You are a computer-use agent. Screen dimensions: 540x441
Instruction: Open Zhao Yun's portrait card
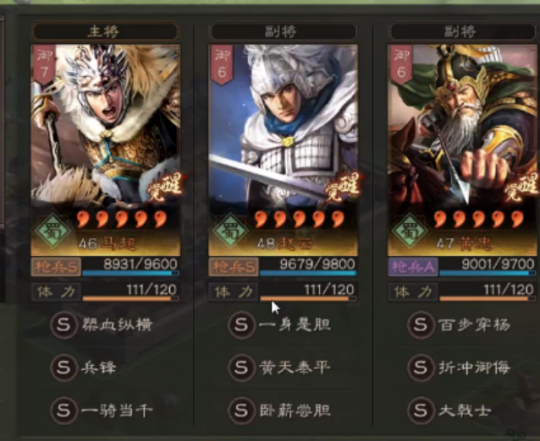point(283,150)
